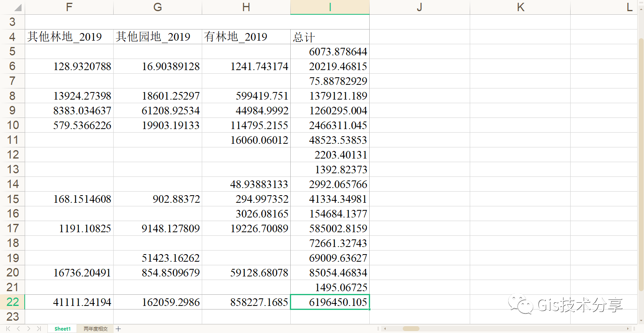Select row 22 header
Viewport: 644px width, 333px height.
[12, 302]
